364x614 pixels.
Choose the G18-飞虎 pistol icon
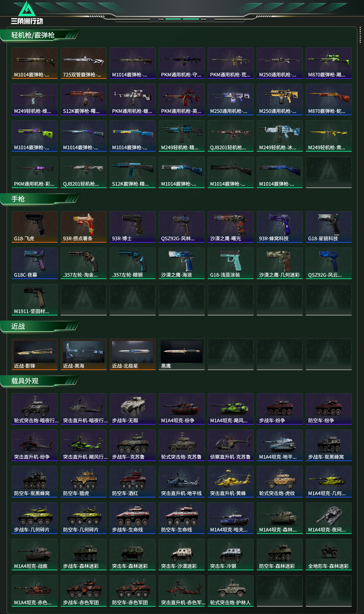(35, 227)
